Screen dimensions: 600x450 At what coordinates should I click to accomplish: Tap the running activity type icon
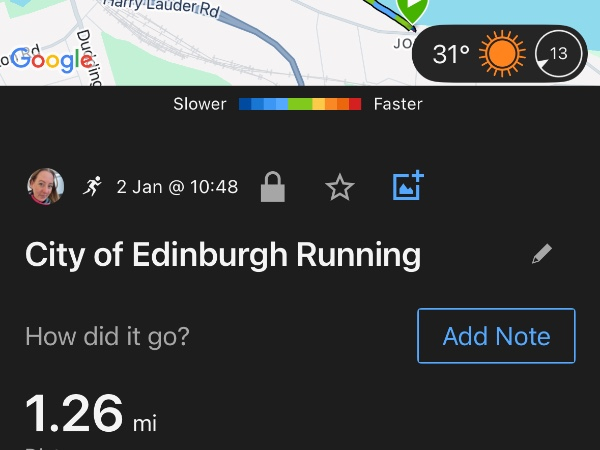pyautogui.click(x=93, y=186)
